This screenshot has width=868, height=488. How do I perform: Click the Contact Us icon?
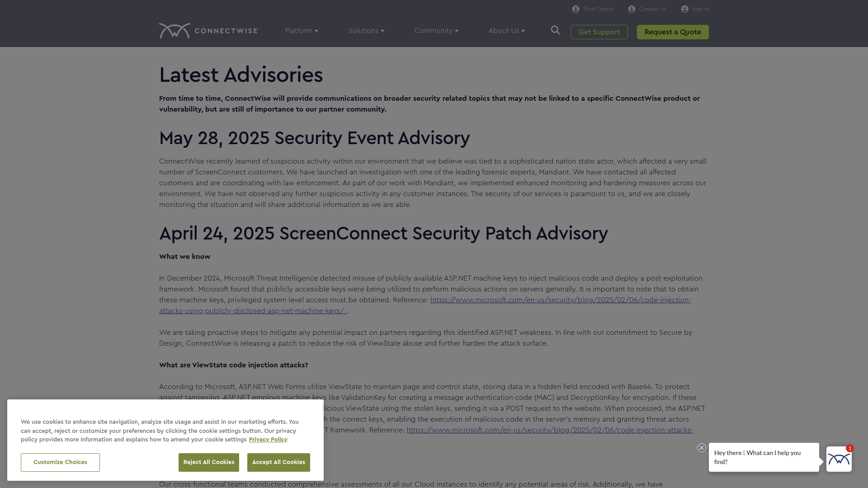tap(632, 9)
